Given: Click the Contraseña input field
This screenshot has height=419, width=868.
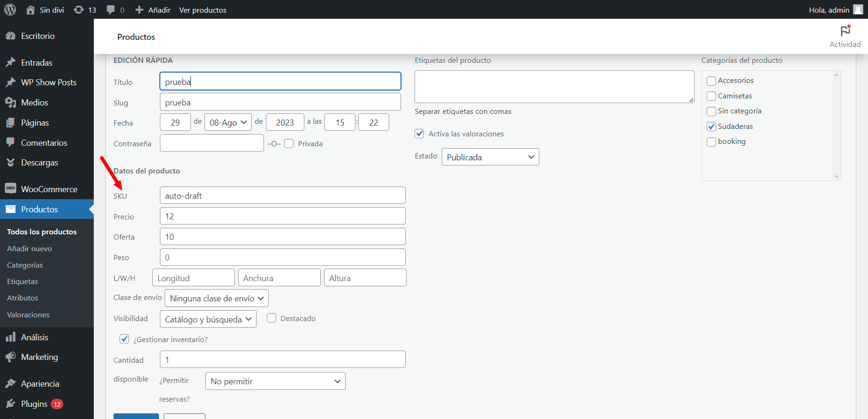Looking at the screenshot, I should (212, 143).
